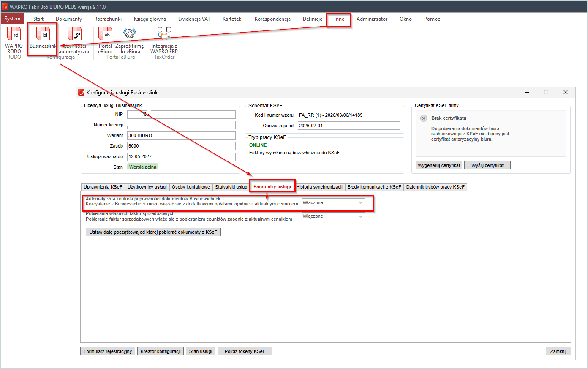Select the Osoby kontaktowe tab

(191, 187)
